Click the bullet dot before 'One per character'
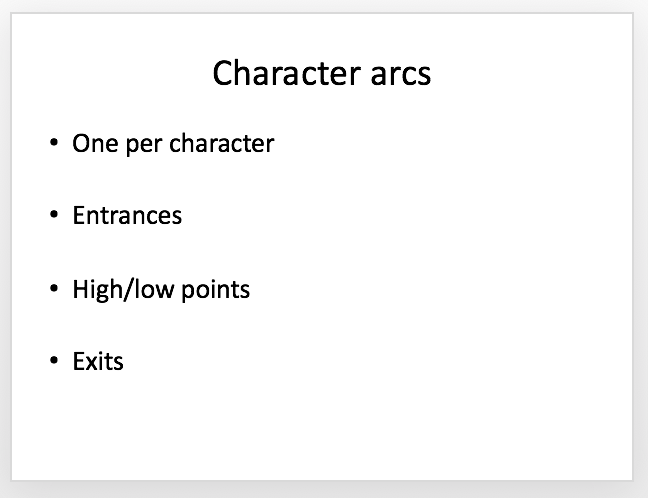 (54, 143)
